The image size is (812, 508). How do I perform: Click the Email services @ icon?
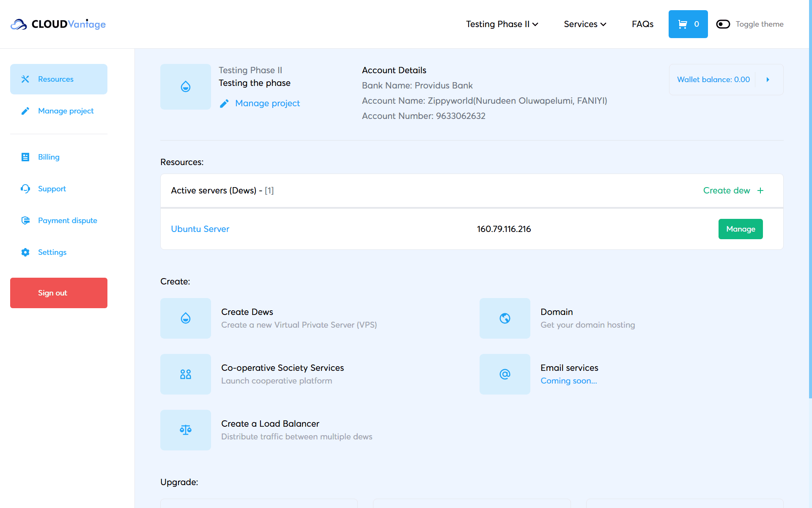(x=505, y=374)
